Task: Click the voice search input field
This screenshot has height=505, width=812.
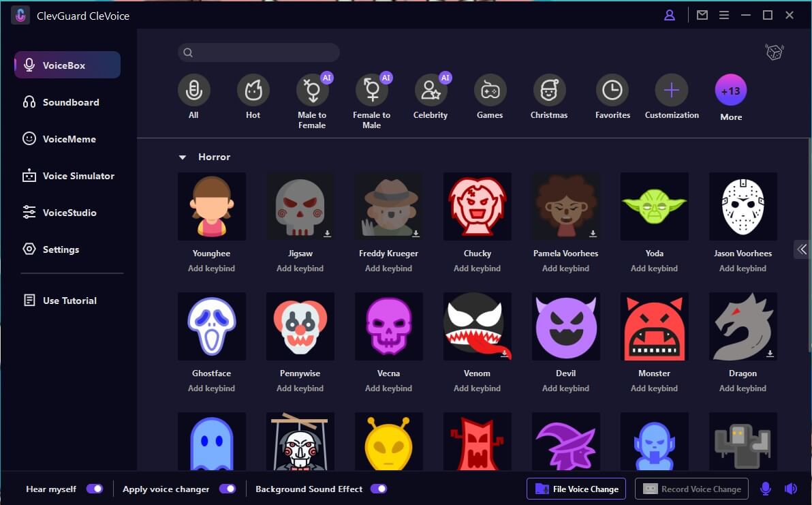Action: 258,52
